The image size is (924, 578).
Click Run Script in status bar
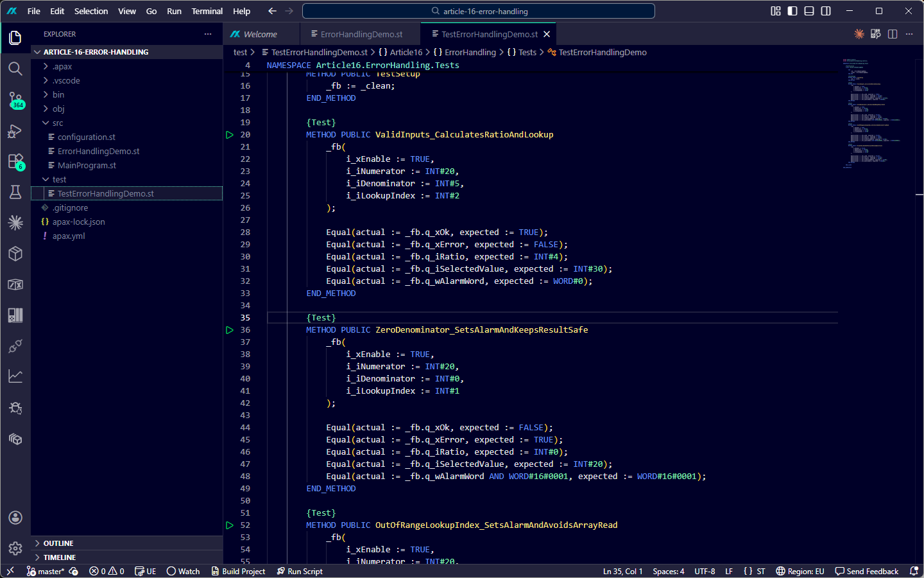coord(300,571)
